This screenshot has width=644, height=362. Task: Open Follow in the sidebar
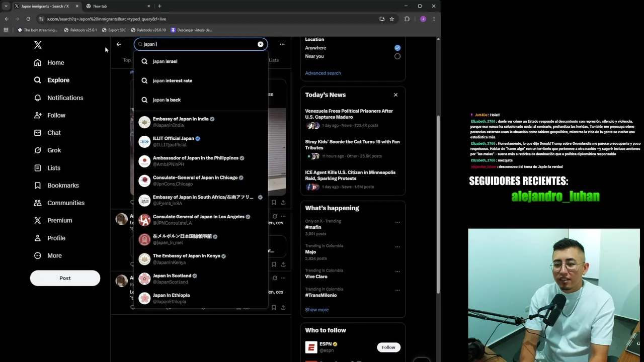point(50,115)
